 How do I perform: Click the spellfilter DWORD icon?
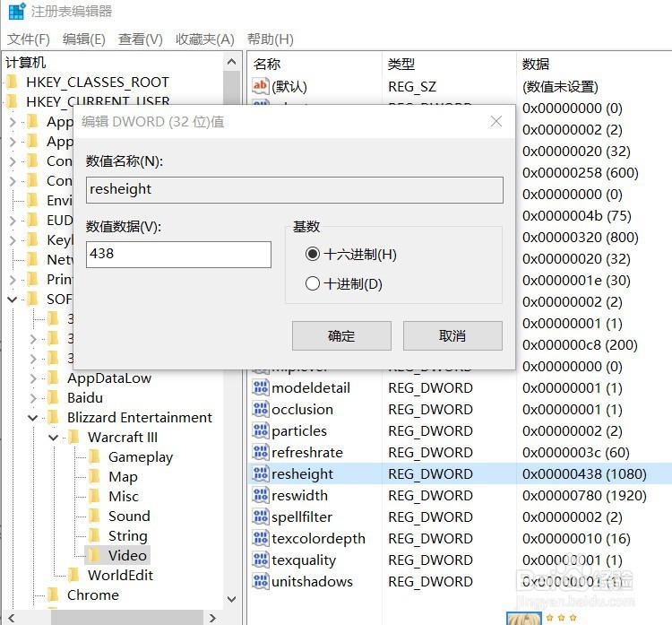point(260,516)
